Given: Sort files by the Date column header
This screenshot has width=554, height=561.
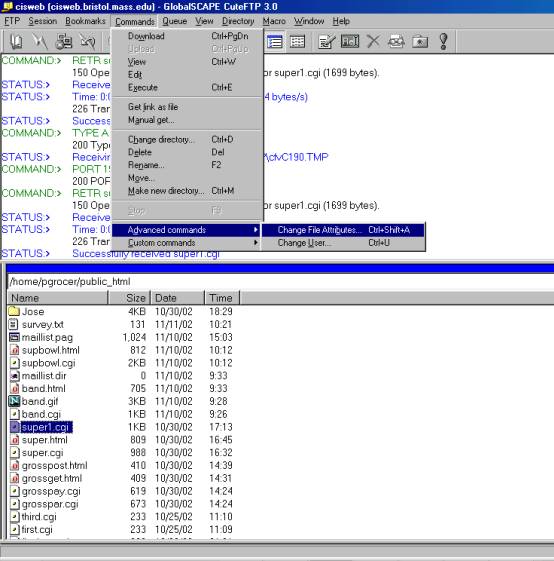Looking at the screenshot, I should [x=178, y=298].
